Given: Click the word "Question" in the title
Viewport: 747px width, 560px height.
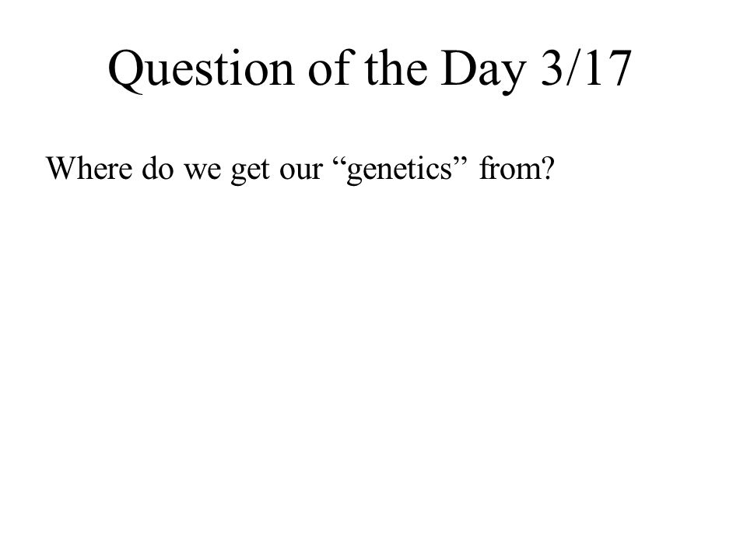Looking at the screenshot, I should pos(202,71).
